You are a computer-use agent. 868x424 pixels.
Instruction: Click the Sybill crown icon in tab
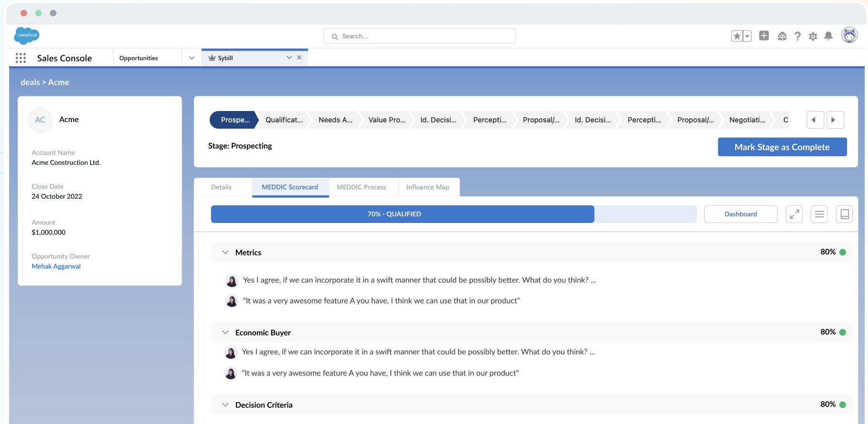point(212,58)
